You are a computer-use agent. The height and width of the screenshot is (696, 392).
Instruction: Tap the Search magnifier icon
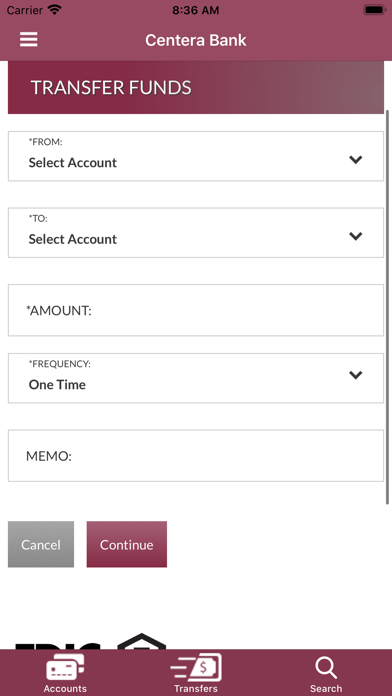tap(326, 668)
